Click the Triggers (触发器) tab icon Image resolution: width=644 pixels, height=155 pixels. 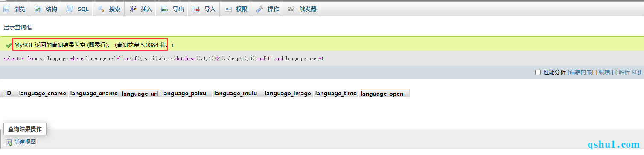point(291,9)
